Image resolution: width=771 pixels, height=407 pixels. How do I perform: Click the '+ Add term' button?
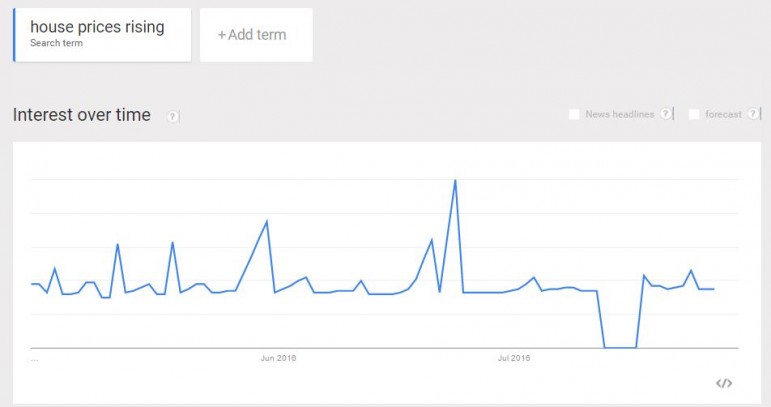256,35
